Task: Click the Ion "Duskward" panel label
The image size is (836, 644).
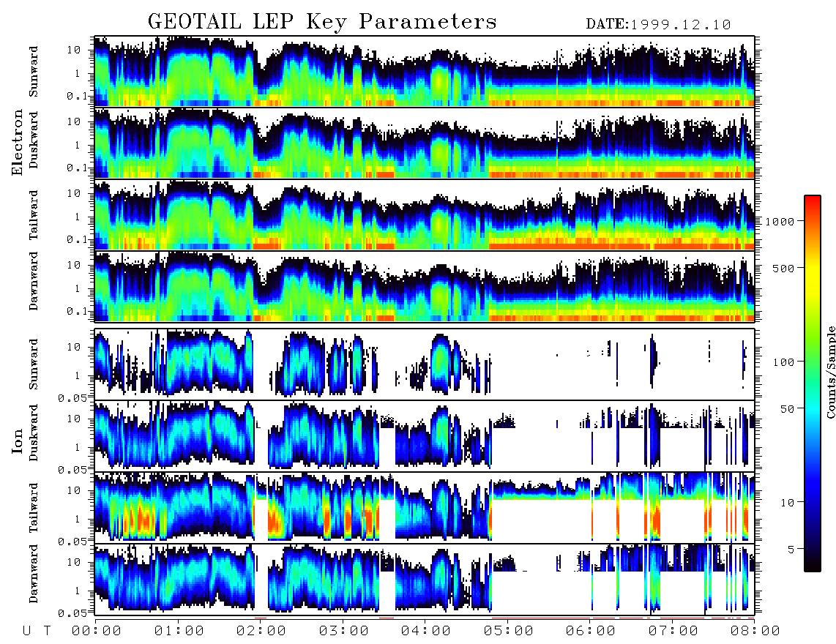Action: [x=34, y=433]
